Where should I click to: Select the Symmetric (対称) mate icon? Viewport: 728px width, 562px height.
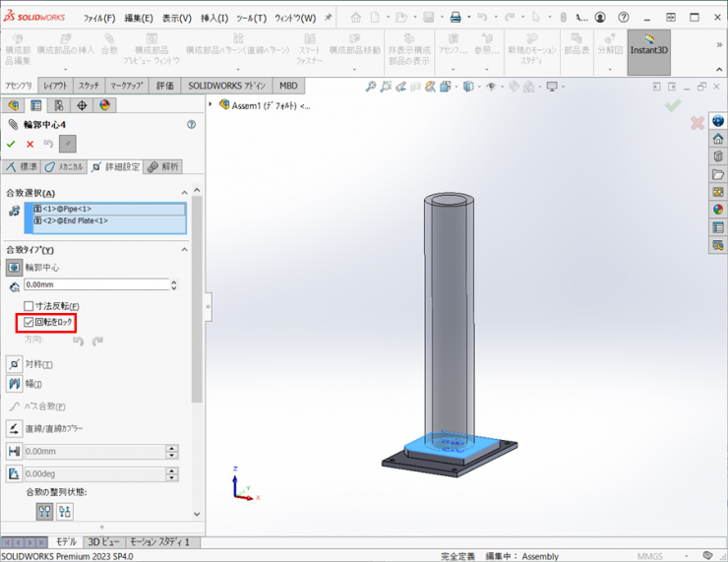[14, 364]
